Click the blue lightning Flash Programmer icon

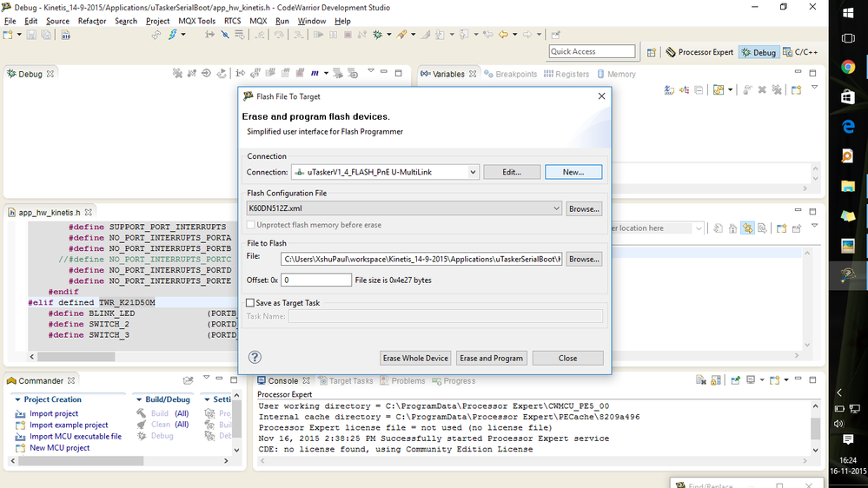pos(173,35)
